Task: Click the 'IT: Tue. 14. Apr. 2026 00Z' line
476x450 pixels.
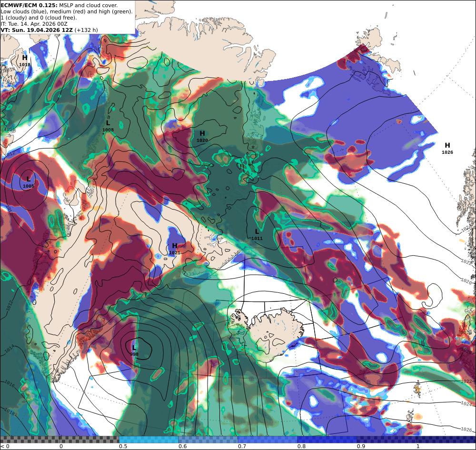Action: [34, 24]
